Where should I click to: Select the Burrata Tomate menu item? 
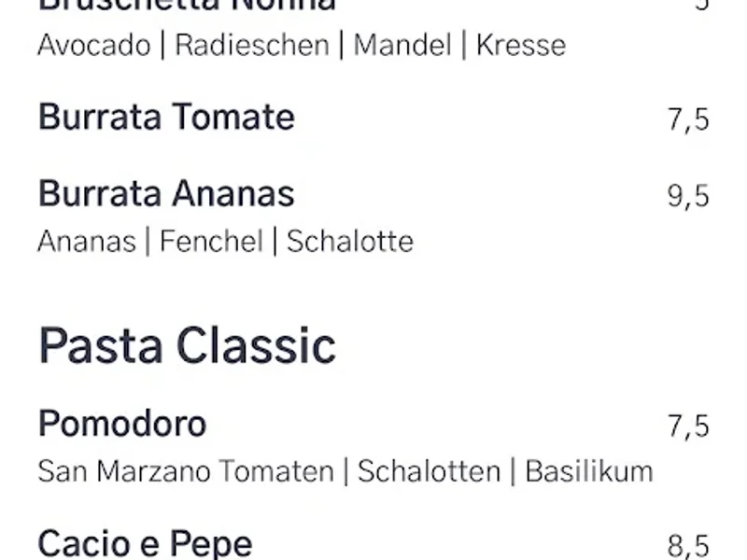[x=166, y=118]
